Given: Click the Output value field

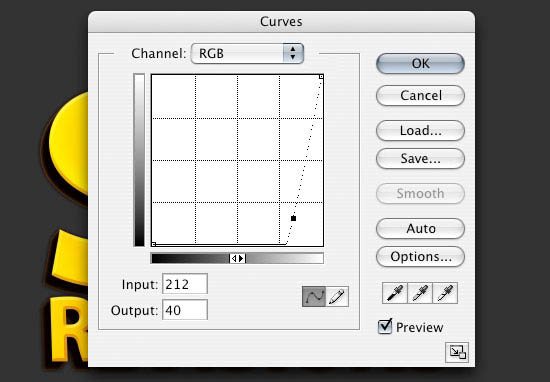Looking at the screenshot, I should tap(185, 310).
